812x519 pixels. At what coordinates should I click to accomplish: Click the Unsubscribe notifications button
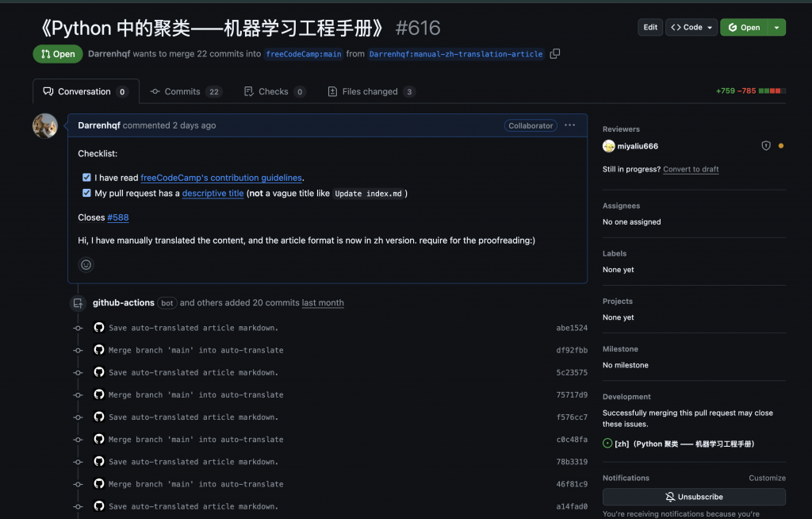[694, 497]
